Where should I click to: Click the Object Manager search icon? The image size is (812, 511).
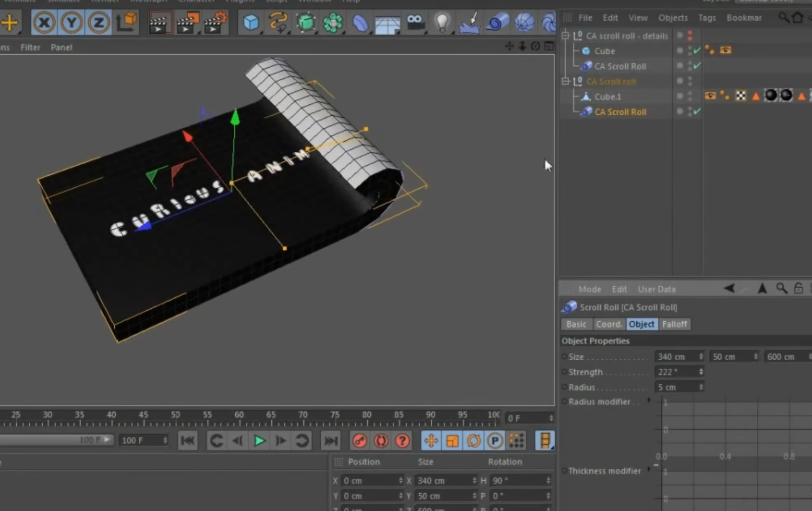[783, 18]
